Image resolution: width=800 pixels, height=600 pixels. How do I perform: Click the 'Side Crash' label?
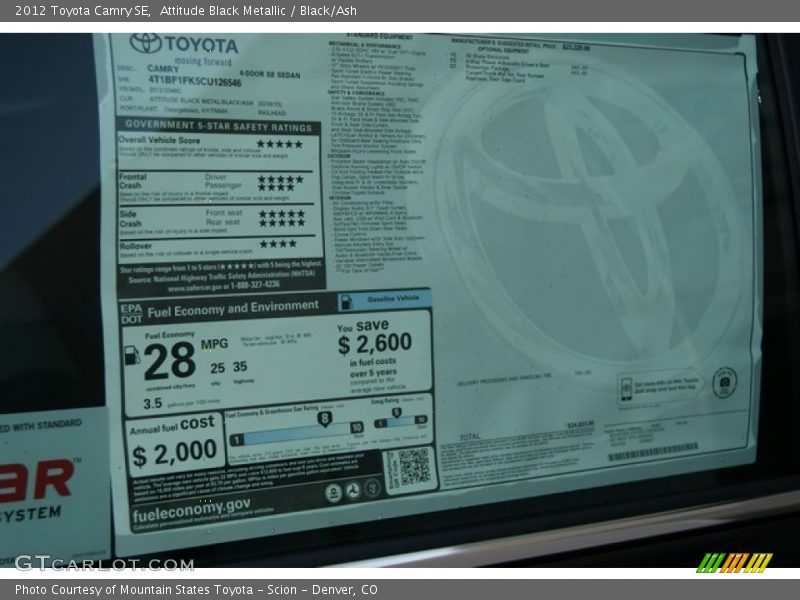131,218
